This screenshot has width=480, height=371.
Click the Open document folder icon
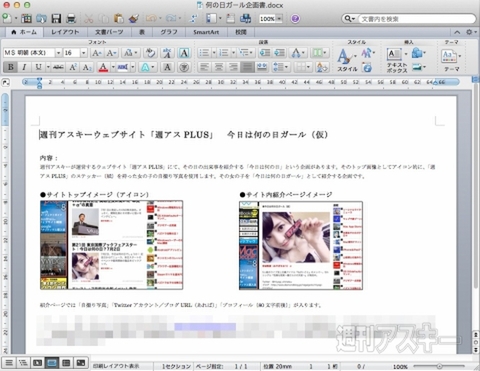(41, 18)
